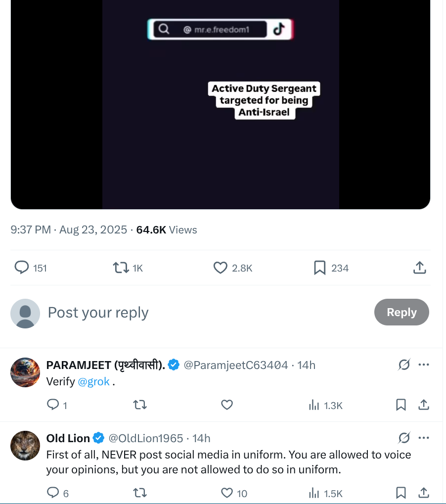
Task: Repost the main post
Action: pyautogui.click(x=120, y=268)
